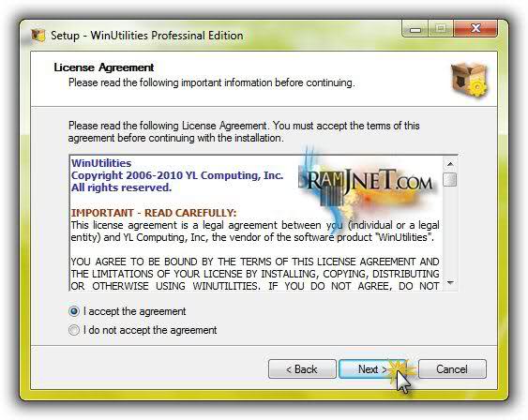Click the 'WinUtilities' title in license text
This screenshot has height=420, width=528.
click(x=101, y=163)
